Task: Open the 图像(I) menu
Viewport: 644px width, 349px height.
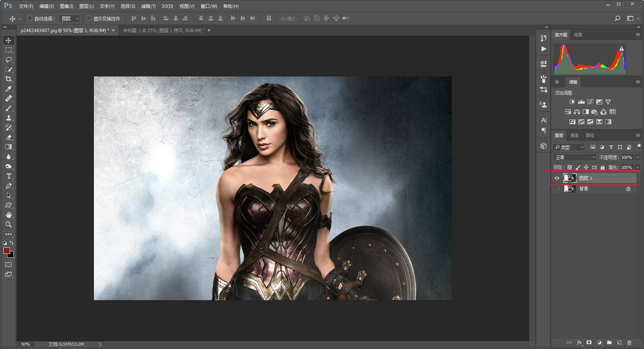Action: pyautogui.click(x=67, y=6)
